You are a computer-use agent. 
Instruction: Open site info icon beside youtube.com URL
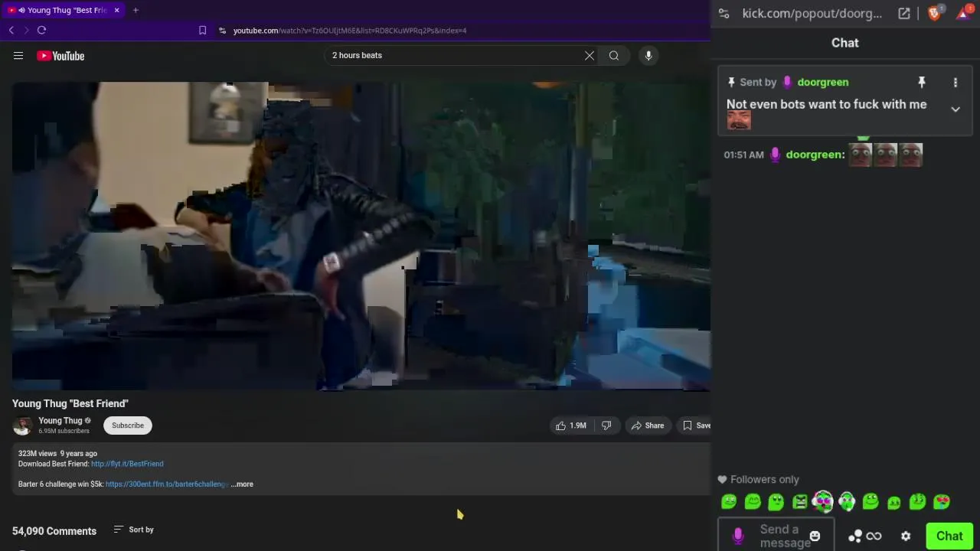(222, 31)
